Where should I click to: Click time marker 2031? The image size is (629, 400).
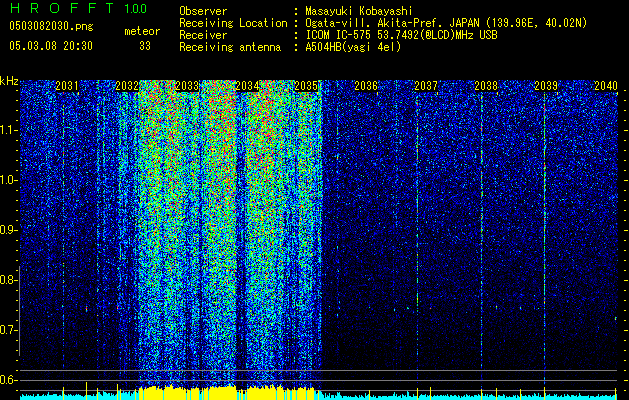[x=67, y=86]
